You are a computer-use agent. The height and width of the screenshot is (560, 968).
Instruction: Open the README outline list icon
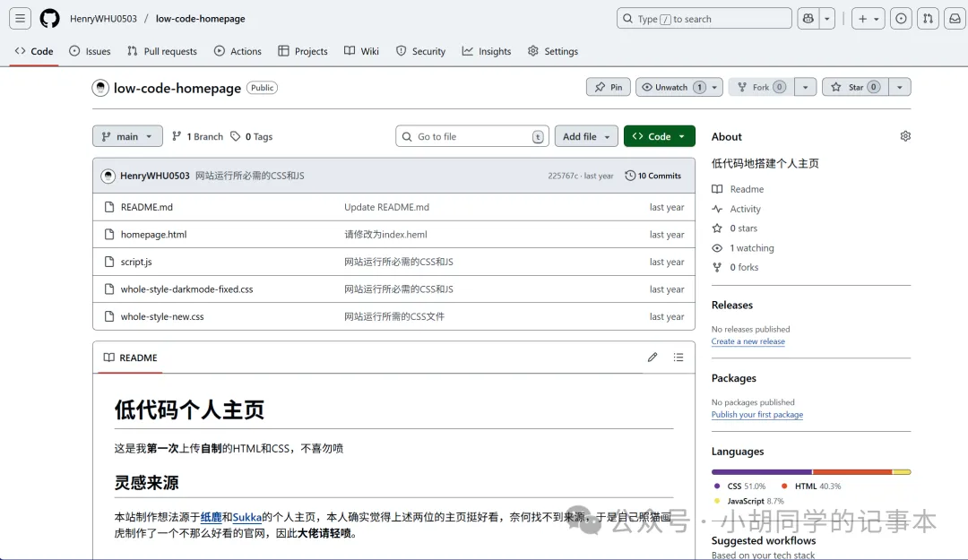coord(678,358)
